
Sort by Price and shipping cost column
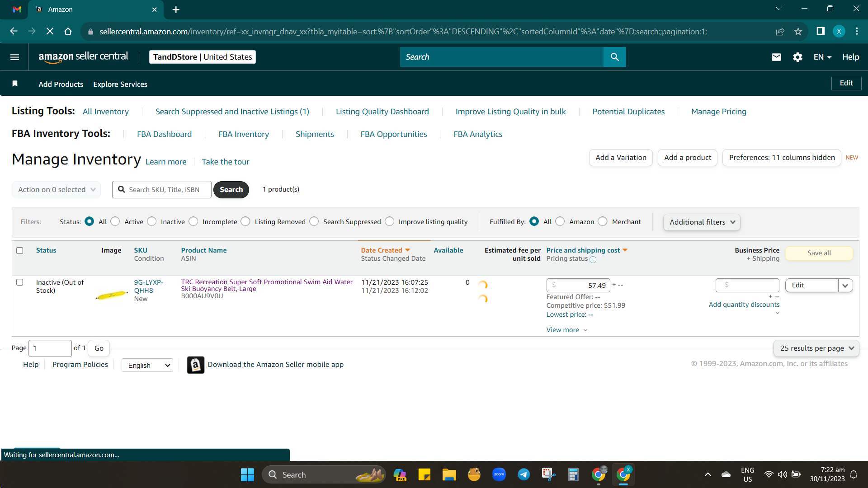coord(587,250)
